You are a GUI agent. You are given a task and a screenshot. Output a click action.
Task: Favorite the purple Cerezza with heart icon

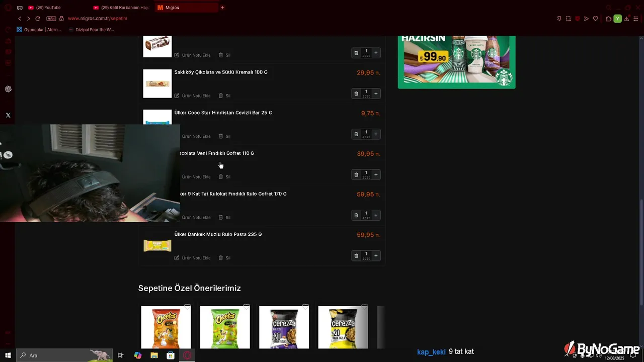305,307
